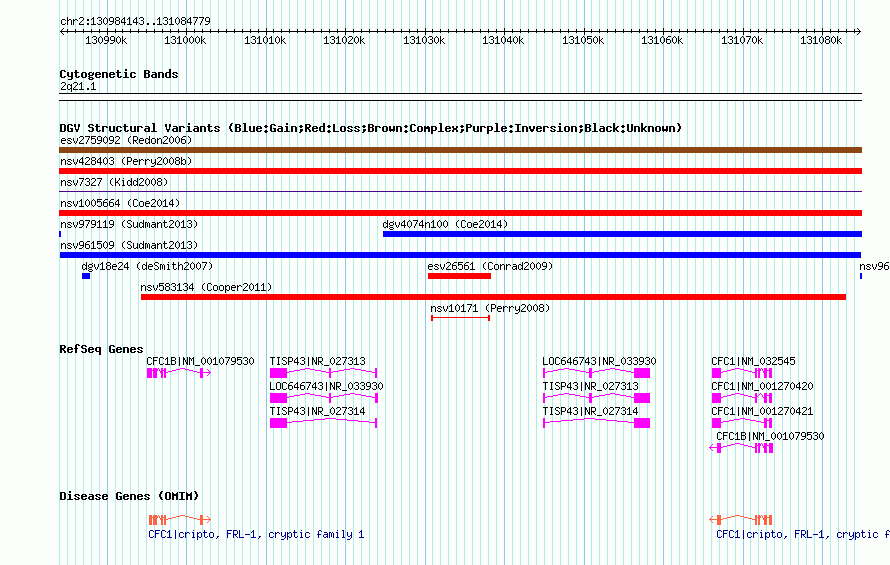
Task: Click CFC1B|NM_001079530 label near the 131000k mark
Action: coord(200,361)
